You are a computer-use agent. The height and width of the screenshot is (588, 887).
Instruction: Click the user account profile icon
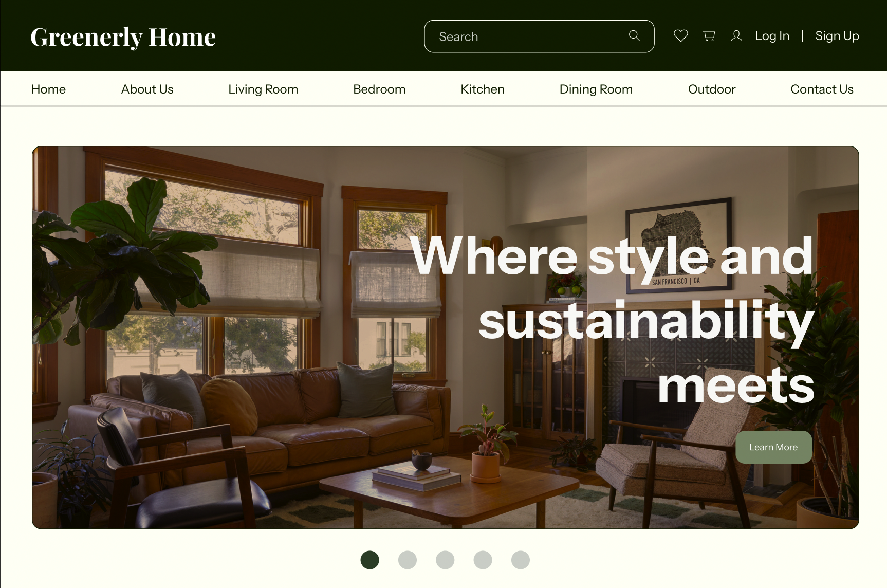pyautogui.click(x=736, y=35)
